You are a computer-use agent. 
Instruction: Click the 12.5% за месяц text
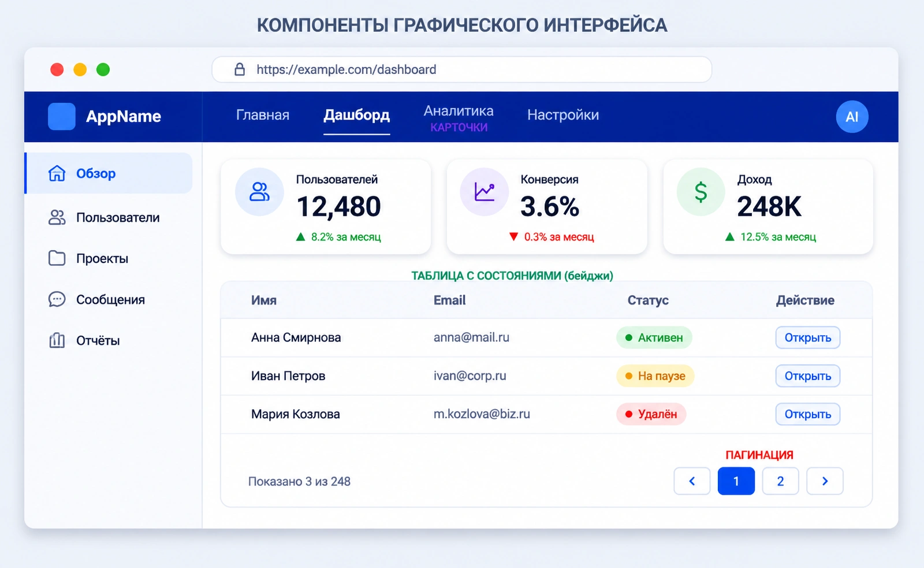coord(778,237)
